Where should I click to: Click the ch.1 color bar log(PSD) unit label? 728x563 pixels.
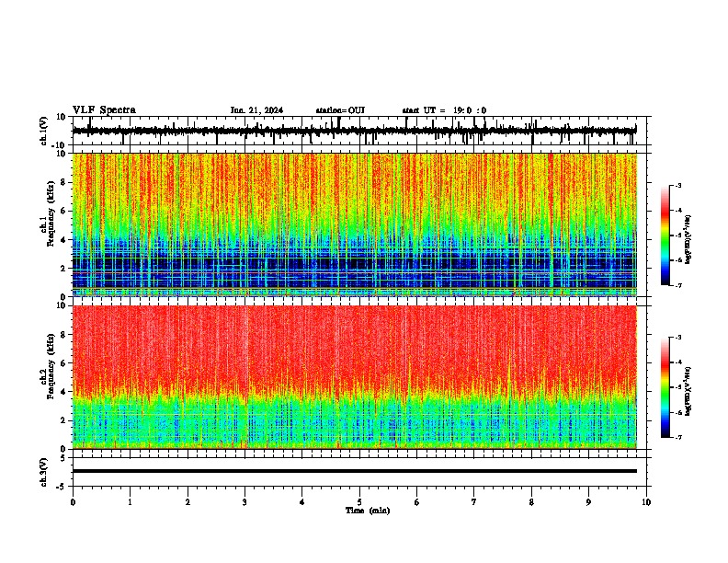(688, 240)
